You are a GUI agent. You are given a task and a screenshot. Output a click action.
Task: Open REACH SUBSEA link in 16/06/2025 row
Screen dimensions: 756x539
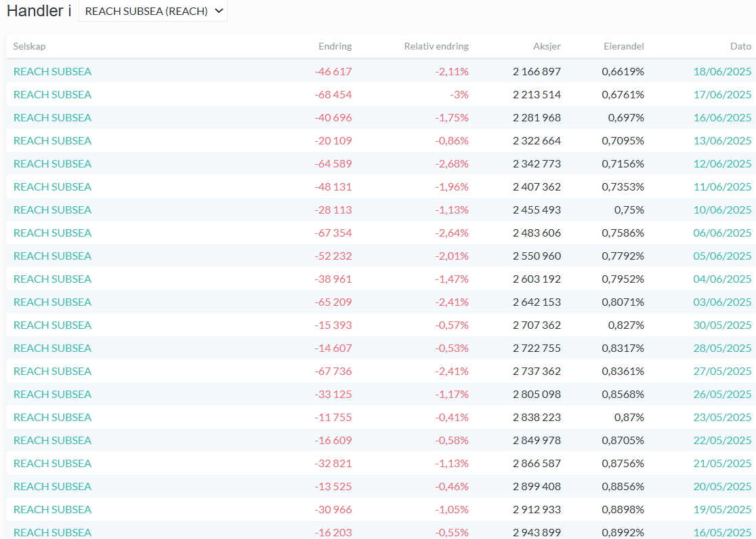coord(53,118)
